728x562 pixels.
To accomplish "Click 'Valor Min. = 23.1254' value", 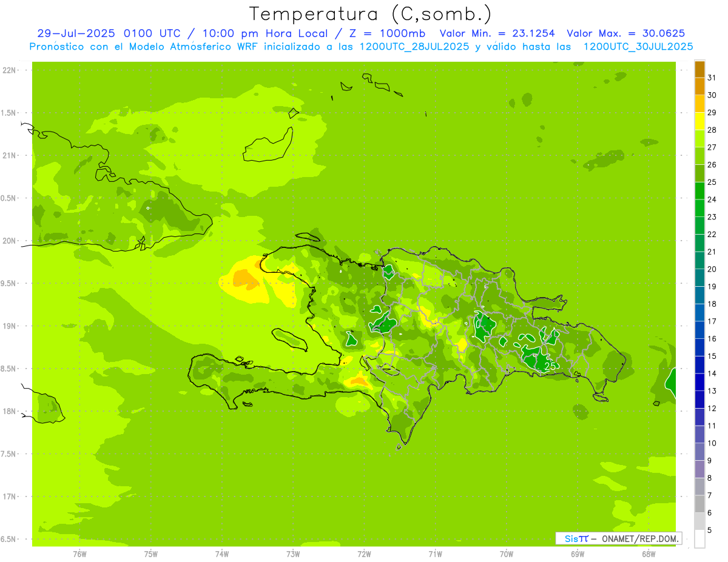I will [497, 33].
